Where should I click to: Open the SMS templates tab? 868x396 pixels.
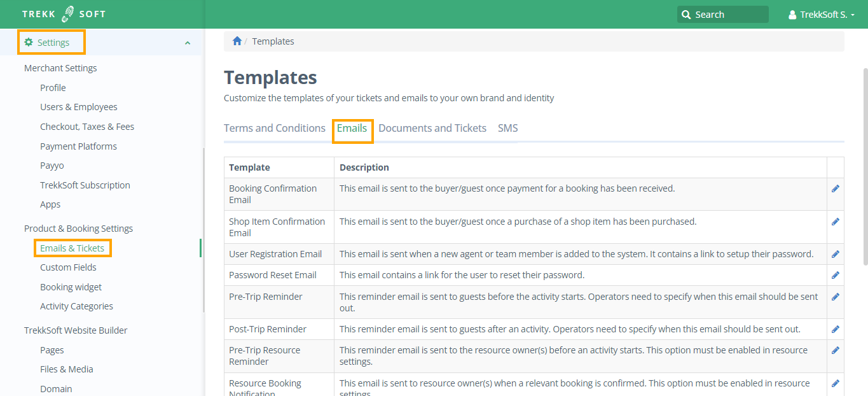pyautogui.click(x=507, y=128)
